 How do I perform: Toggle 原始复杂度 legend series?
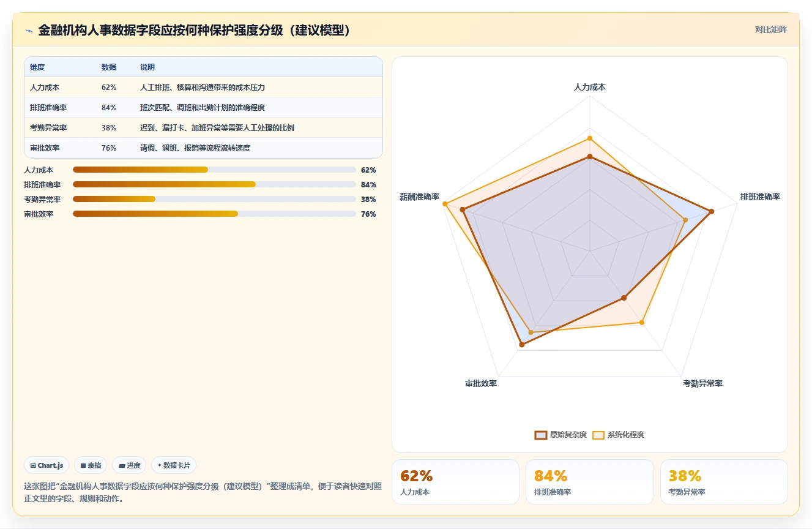click(x=561, y=435)
